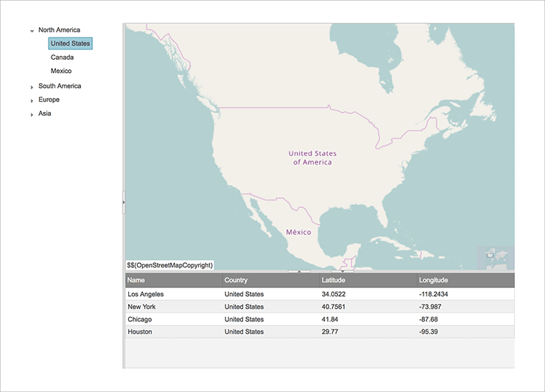
Task: Sort table by Latitude column header
Action: coord(368,280)
